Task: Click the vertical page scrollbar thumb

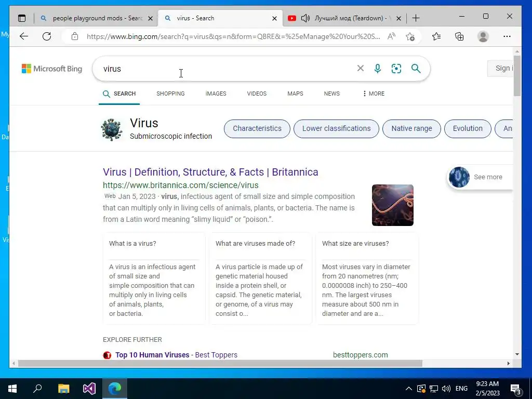Action: [517, 75]
